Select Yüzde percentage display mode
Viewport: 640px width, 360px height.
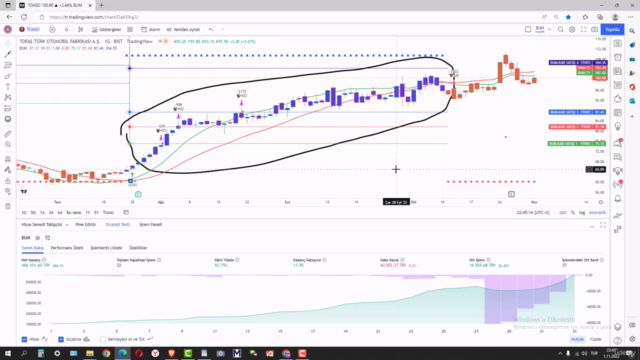click(x=596, y=339)
